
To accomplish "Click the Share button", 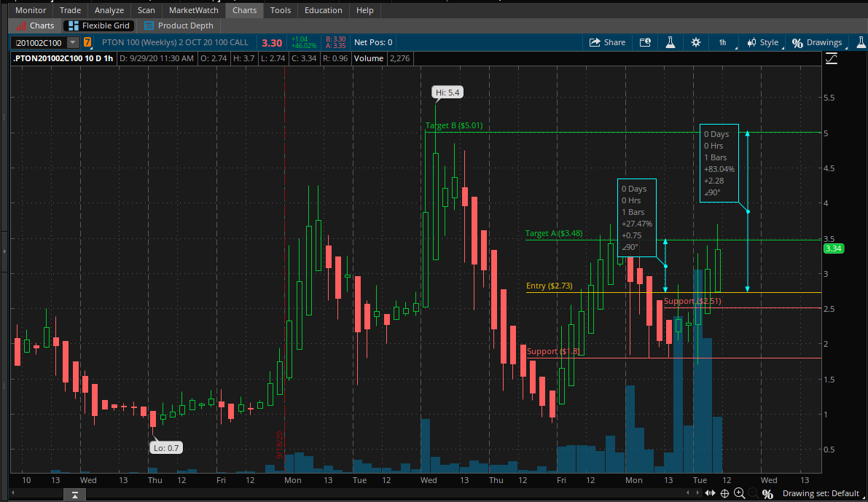I will coord(608,42).
